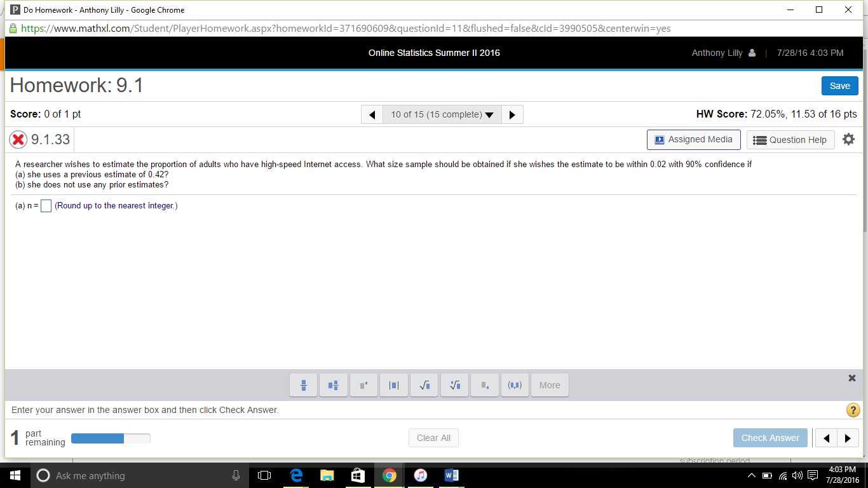Click inside the answer box for n
This screenshot has width=868, height=488.
tap(45, 205)
